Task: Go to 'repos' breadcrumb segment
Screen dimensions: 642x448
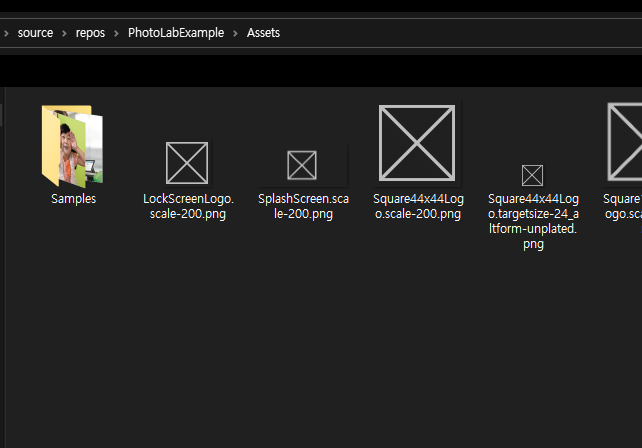Action: point(90,33)
